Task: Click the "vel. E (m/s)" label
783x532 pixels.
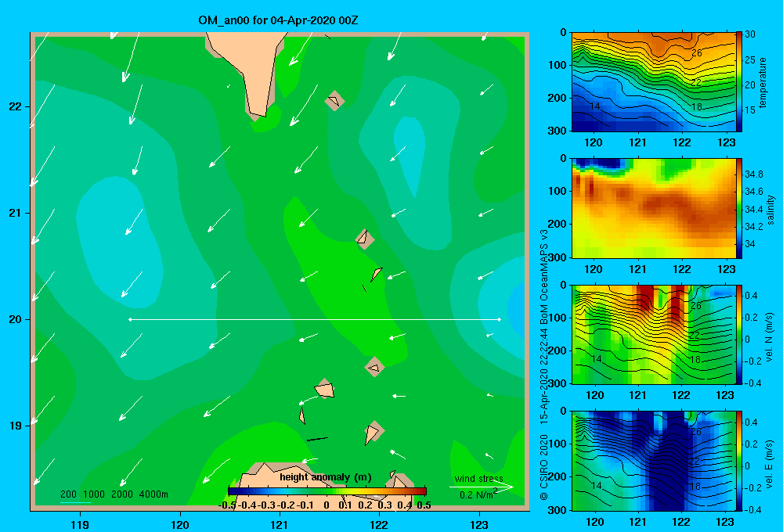Action: tap(770, 463)
